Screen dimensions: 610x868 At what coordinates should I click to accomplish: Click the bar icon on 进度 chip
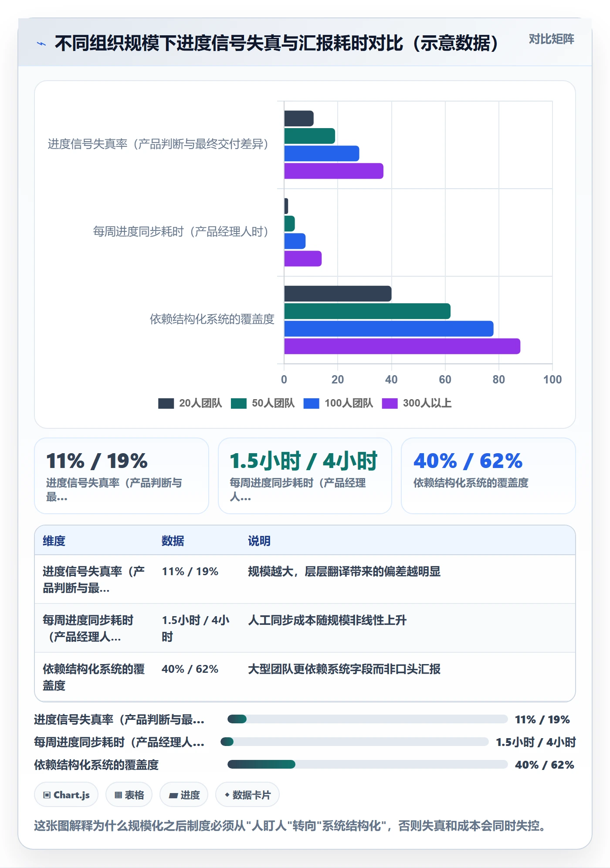[173, 796]
